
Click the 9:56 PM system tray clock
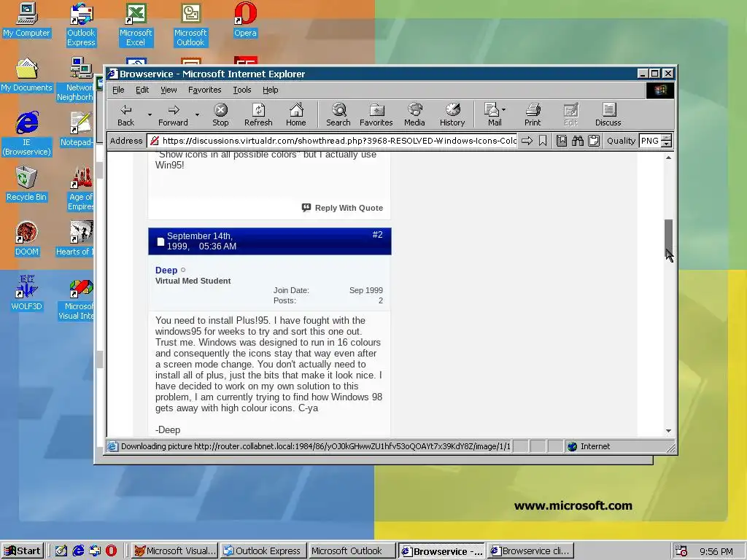[x=716, y=551]
